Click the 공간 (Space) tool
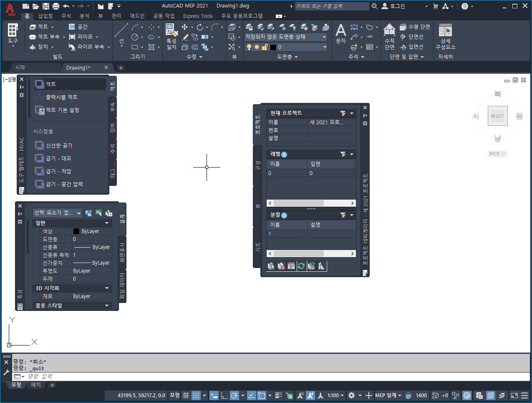This screenshot has height=403, width=532. 78,27
